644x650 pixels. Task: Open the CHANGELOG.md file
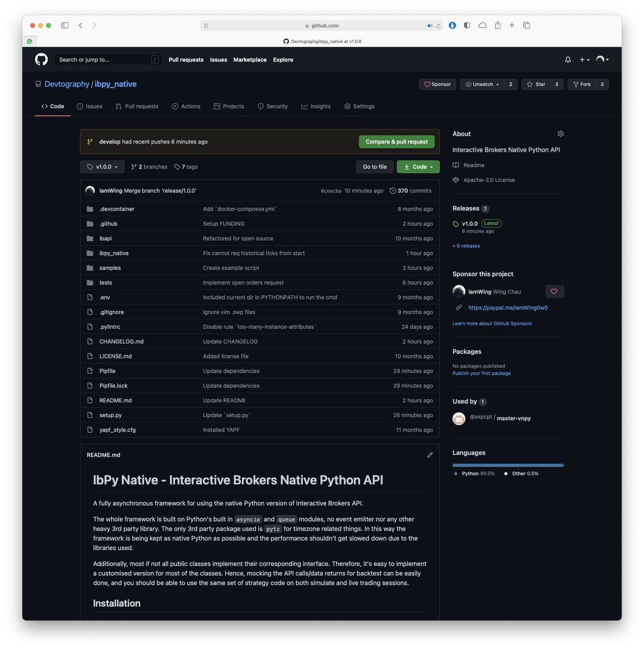tap(121, 342)
